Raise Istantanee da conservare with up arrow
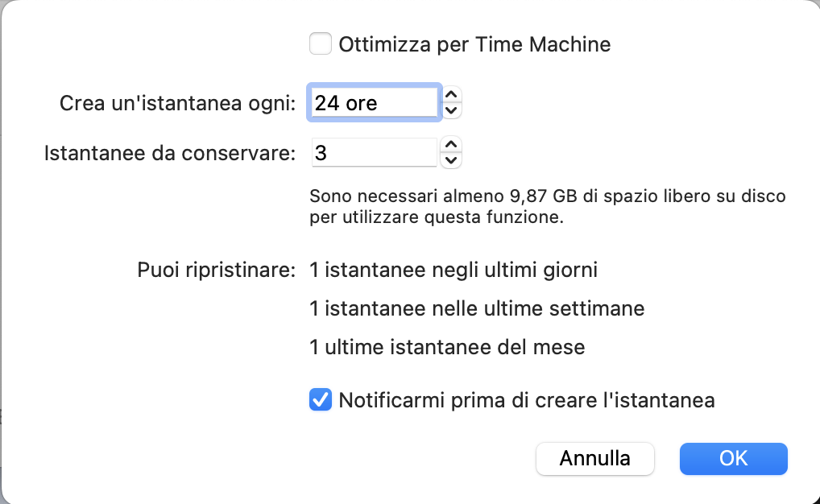Screen dimensions: 820x504 [452, 144]
